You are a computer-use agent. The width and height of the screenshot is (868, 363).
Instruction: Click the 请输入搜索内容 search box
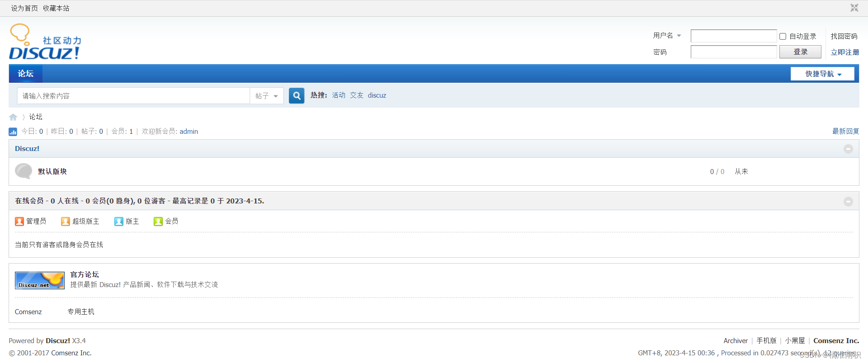[133, 96]
